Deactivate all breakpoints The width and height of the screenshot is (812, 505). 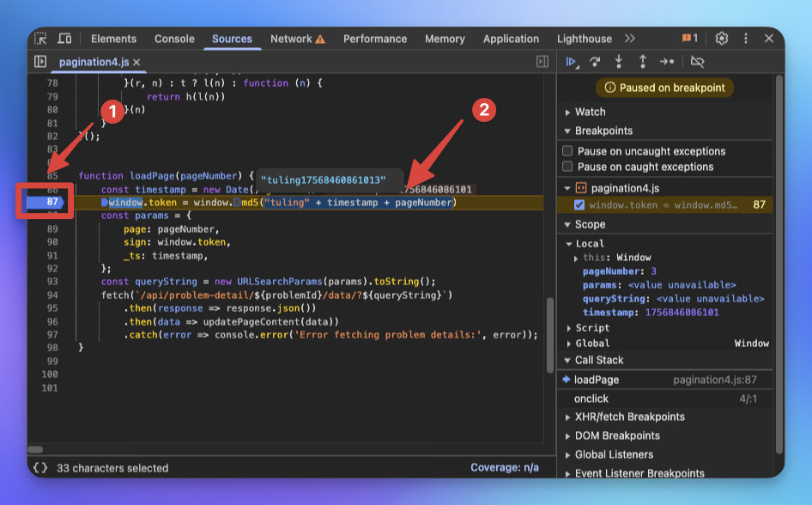[x=698, y=62]
